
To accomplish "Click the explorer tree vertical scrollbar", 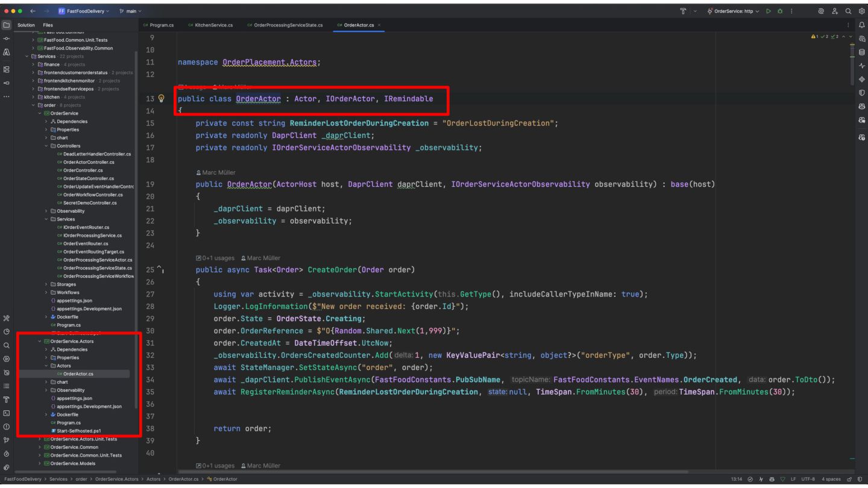I will 136,229.
